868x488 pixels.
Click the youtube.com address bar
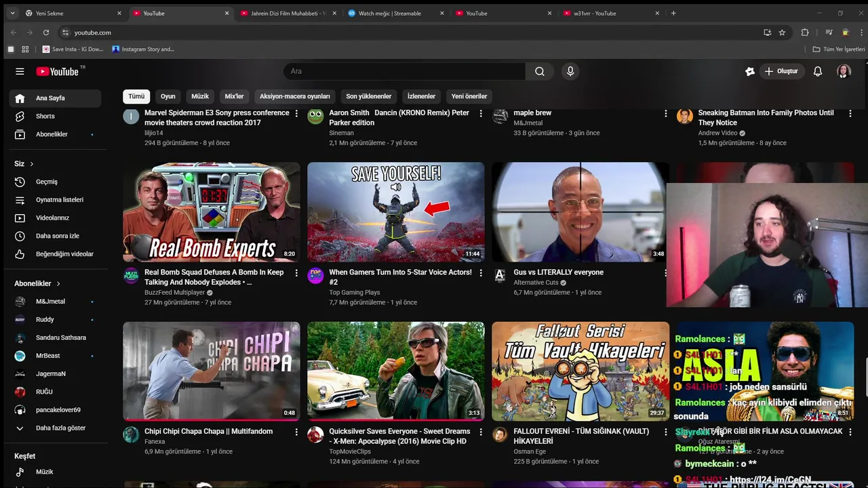[x=407, y=33]
